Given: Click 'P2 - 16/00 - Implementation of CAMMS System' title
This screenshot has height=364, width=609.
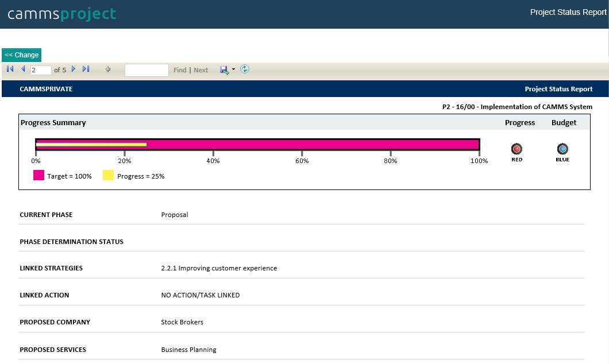Looking at the screenshot, I should pos(517,107).
